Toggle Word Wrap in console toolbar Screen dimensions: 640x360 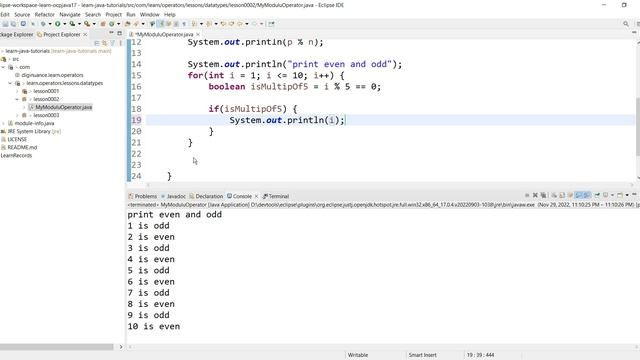pyautogui.click(x=571, y=195)
